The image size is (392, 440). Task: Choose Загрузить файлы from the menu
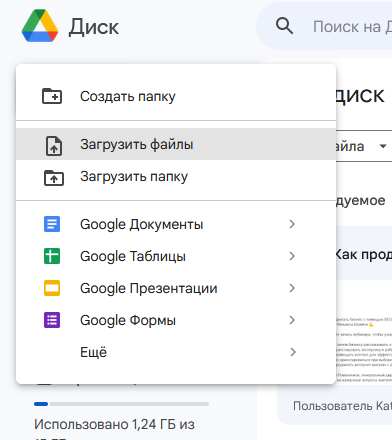point(176,144)
